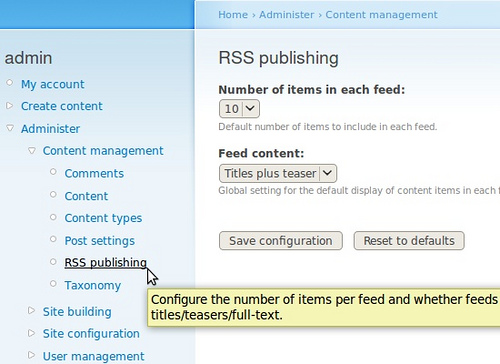Expand the Site configuration triangle
This screenshot has height=364, width=500.
pos(31,333)
